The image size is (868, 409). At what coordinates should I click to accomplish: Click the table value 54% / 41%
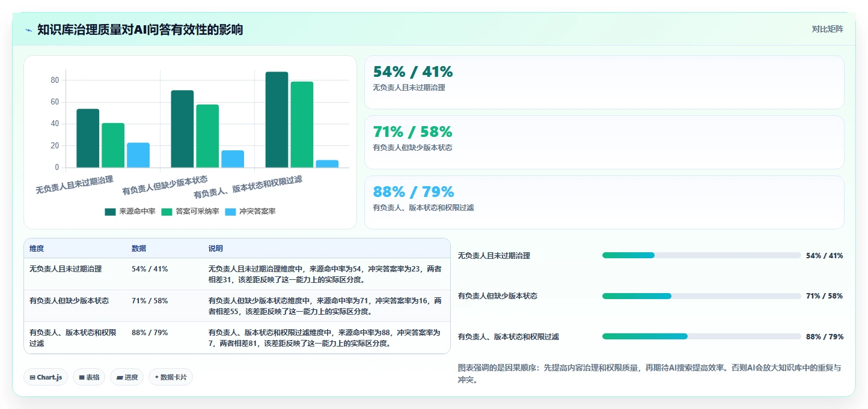(x=150, y=269)
